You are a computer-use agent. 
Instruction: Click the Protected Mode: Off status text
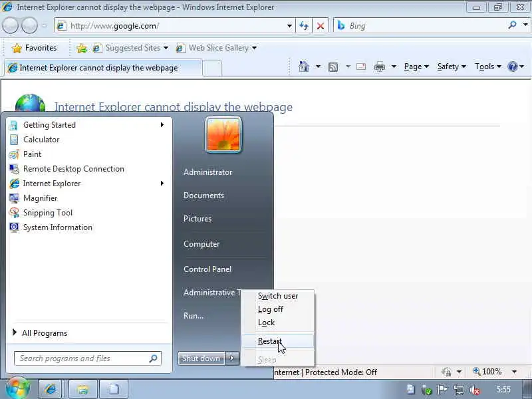tap(340, 372)
